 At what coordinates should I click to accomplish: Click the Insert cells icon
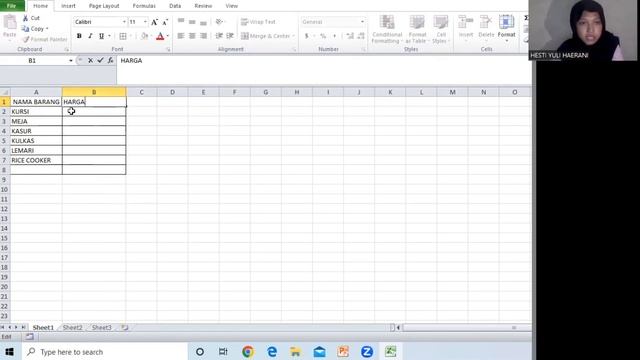coord(465,22)
